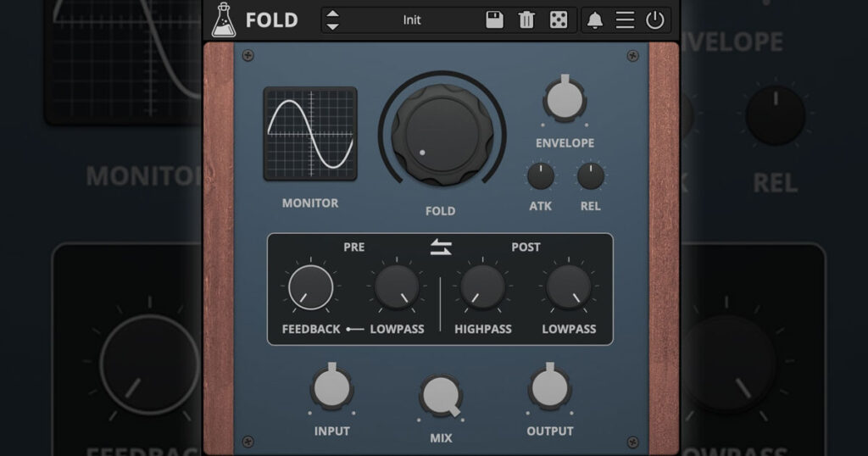Click the post Highpass knob
This screenshot has height=456, width=868.
coord(482,287)
